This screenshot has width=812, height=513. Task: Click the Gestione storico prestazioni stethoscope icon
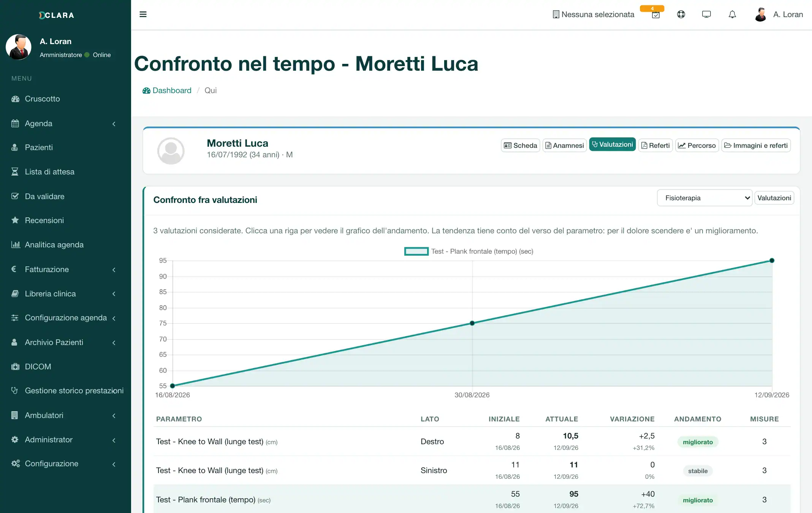point(15,391)
